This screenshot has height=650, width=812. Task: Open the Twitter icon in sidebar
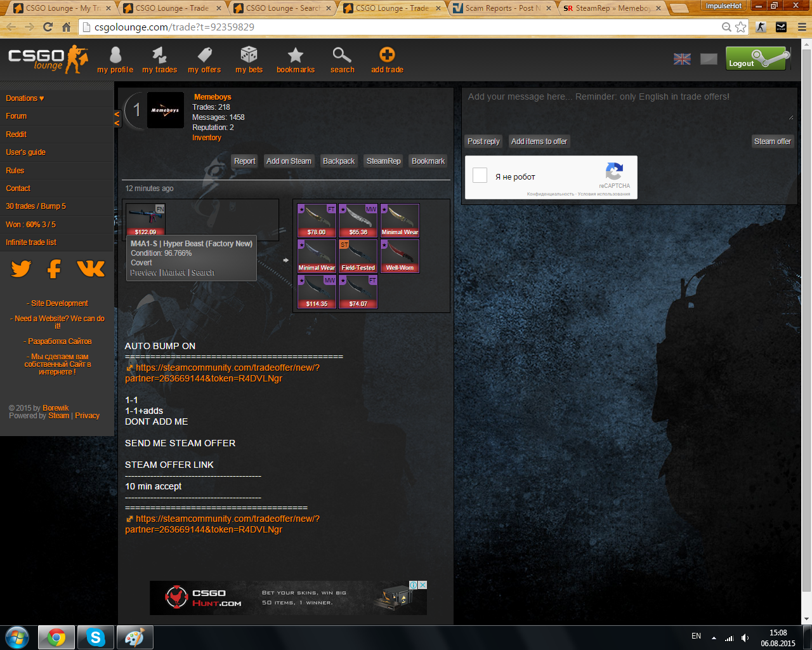click(x=21, y=269)
